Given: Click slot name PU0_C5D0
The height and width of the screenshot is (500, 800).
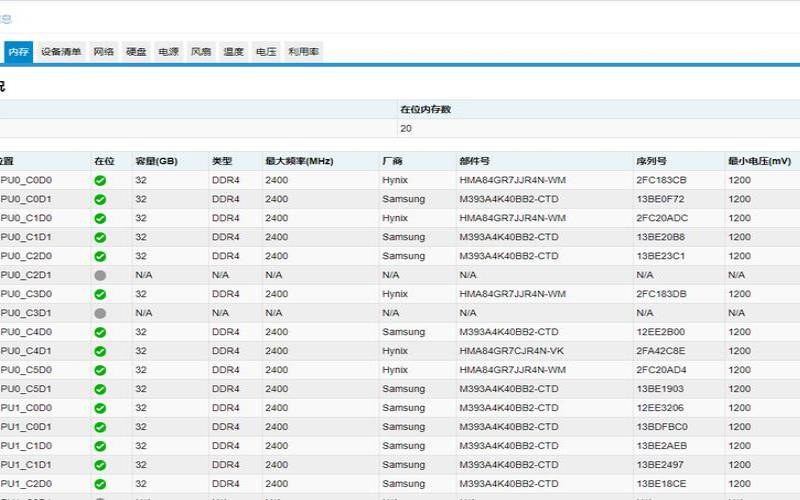Looking at the screenshot, I should coord(26,370).
